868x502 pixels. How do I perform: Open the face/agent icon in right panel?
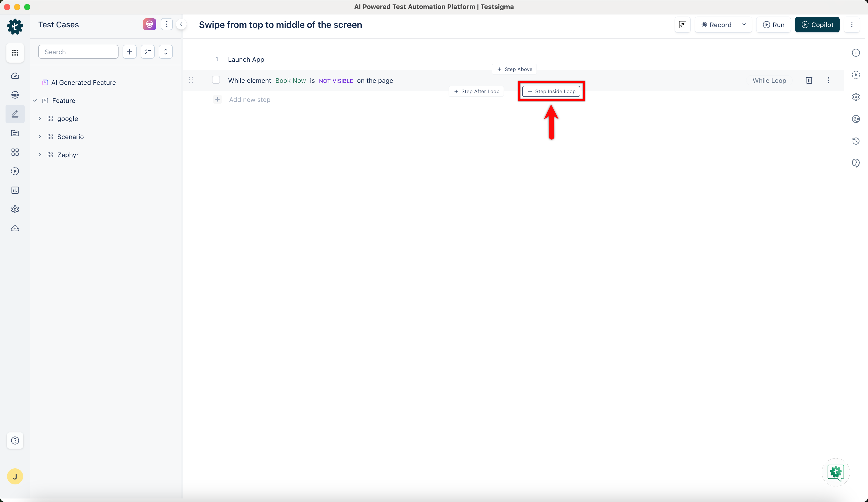pos(856,119)
